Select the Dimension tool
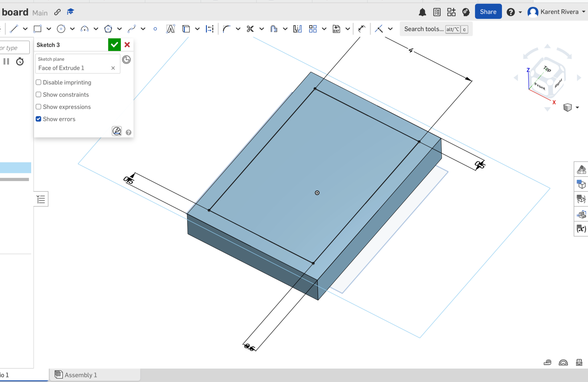 (361, 29)
